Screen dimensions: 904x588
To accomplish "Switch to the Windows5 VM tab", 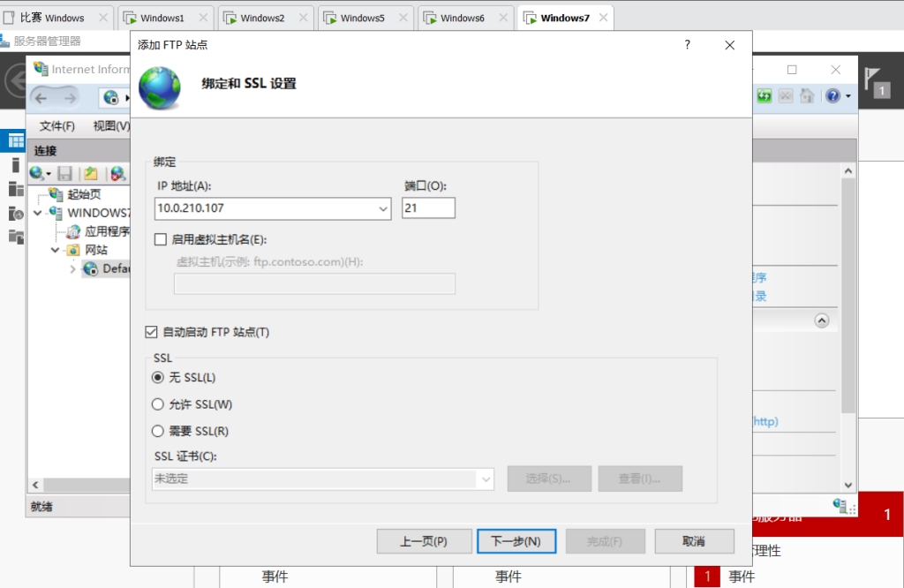I will (x=362, y=18).
